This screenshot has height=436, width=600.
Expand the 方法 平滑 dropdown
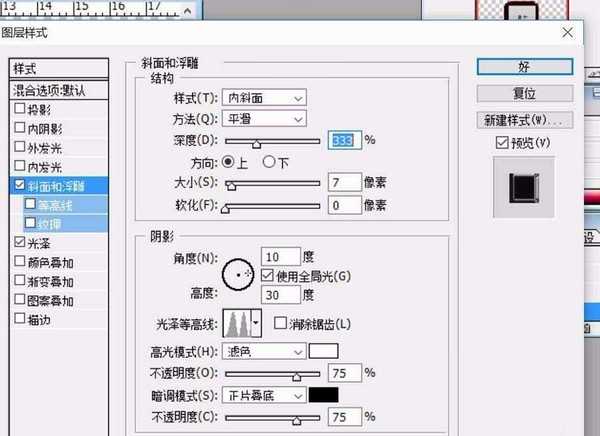(x=264, y=118)
